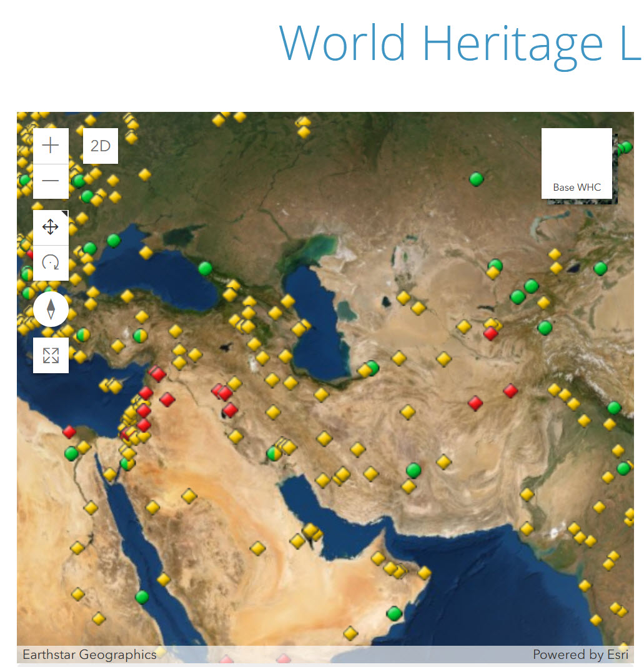
Task: Activate the rotate navigation tool
Action: [51, 263]
